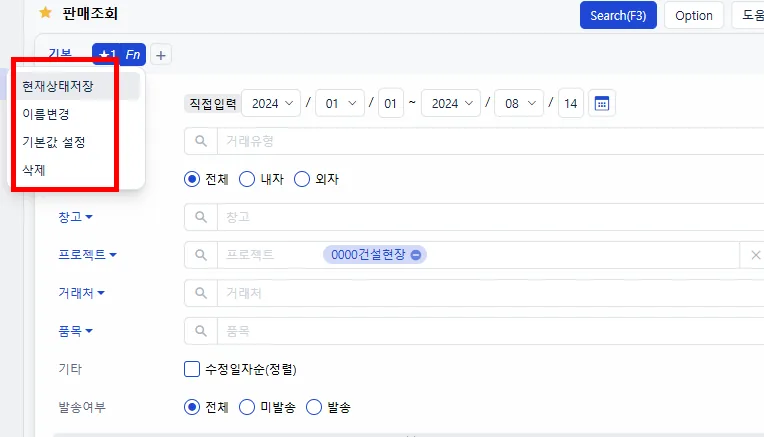Select 외자 radio option
The height and width of the screenshot is (437, 764).
click(302, 179)
